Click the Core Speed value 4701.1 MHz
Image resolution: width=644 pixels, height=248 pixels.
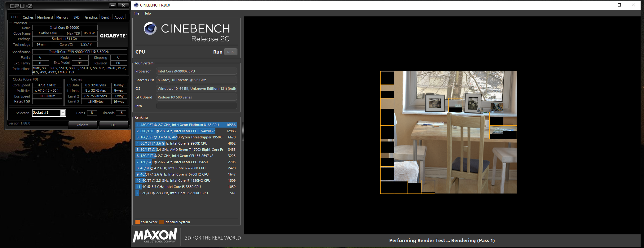tap(47, 85)
